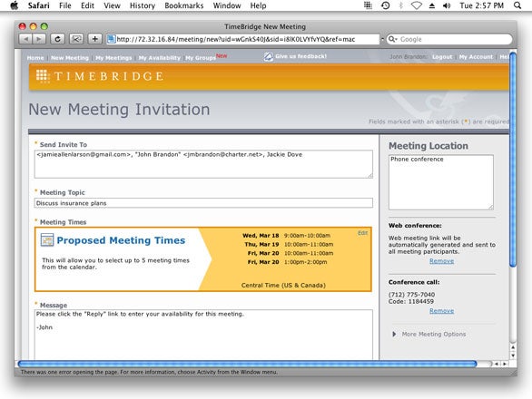Click the calendar icon beside Proposed Meeting Times

pyautogui.click(x=47, y=240)
